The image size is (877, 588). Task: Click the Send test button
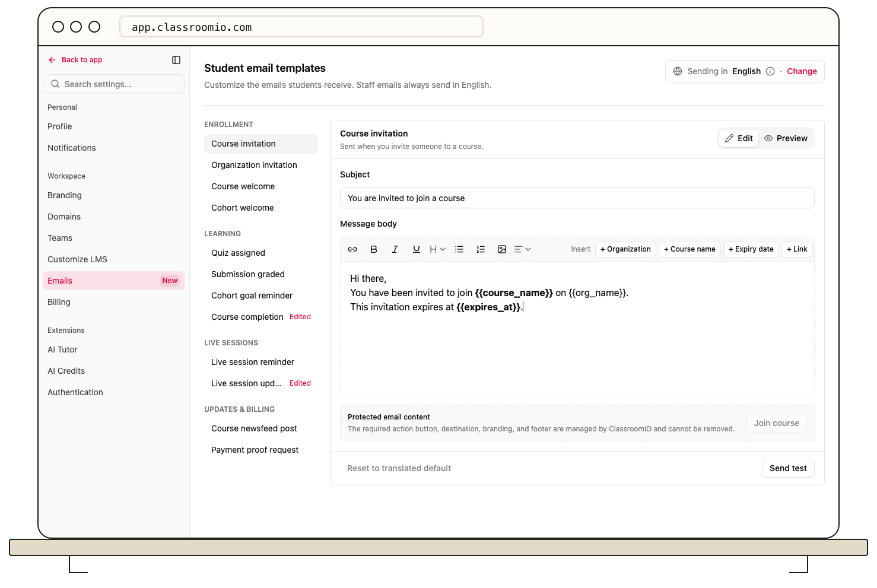[x=788, y=468]
